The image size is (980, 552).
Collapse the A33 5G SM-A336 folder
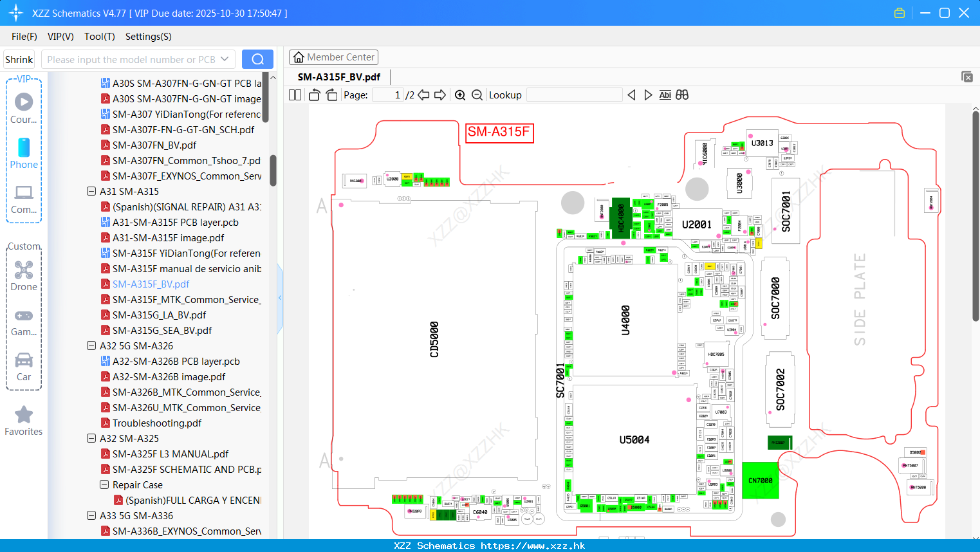91,516
